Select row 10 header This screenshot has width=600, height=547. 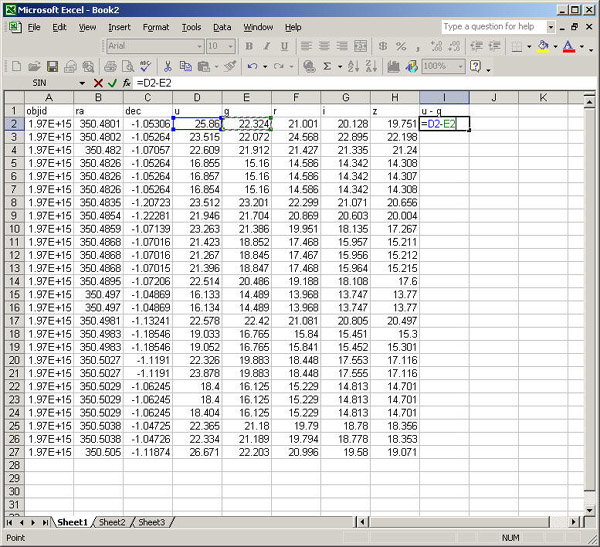(14, 229)
